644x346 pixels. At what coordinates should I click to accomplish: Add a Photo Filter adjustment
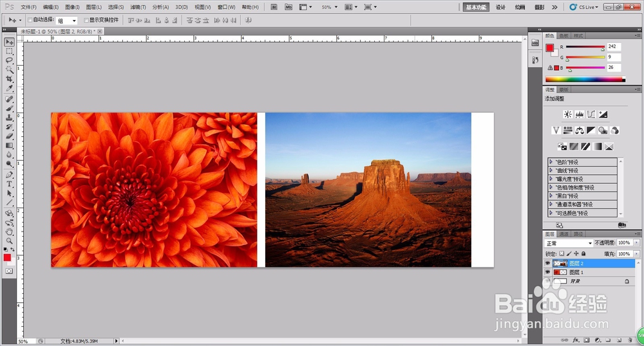coord(603,131)
